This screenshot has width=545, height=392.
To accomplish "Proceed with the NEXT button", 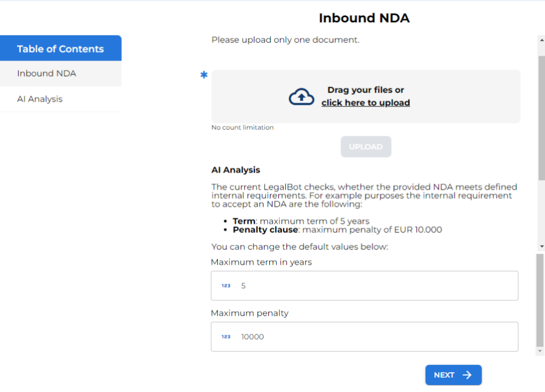I will [x=453, y=375].
